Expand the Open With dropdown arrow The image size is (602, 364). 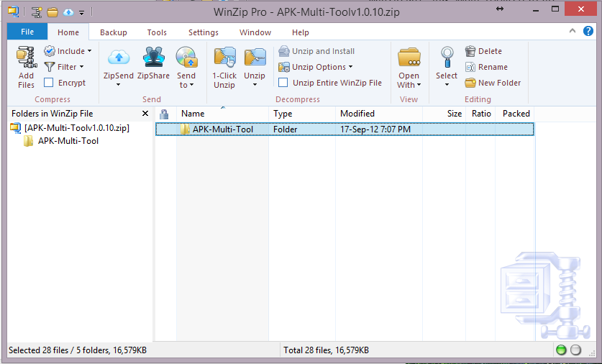tap(419, 85)
